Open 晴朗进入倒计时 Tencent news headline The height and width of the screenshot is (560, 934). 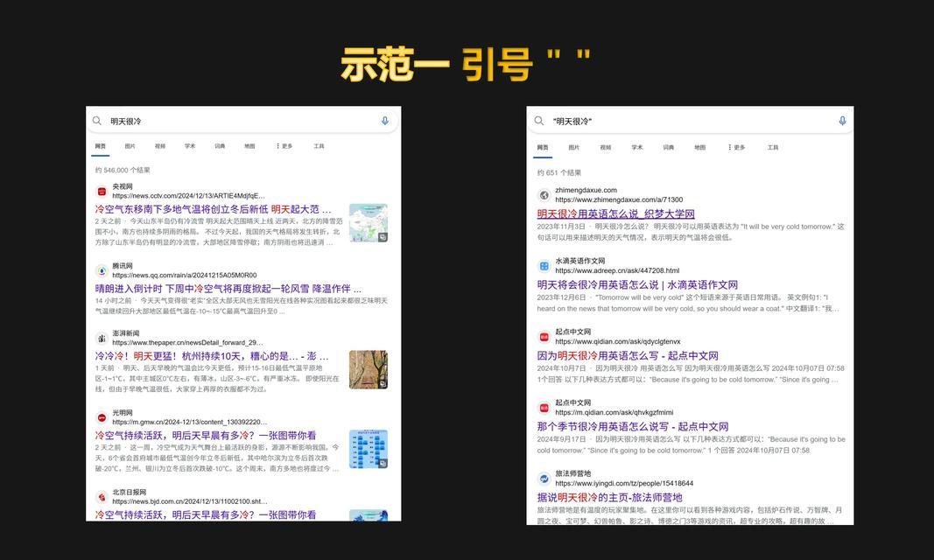click(228, 289)
